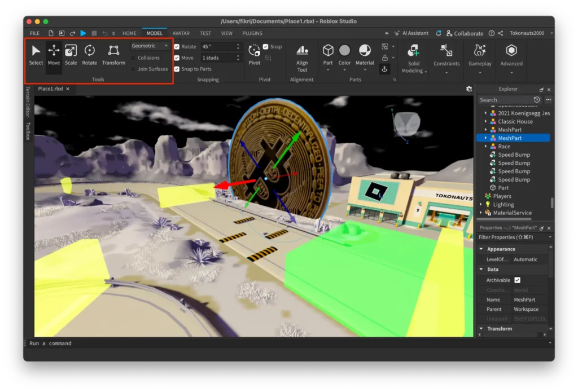578x392 pixels.
Task: Switch to the AVATAR ribbon tab
Action: click(x=181, y=33)
